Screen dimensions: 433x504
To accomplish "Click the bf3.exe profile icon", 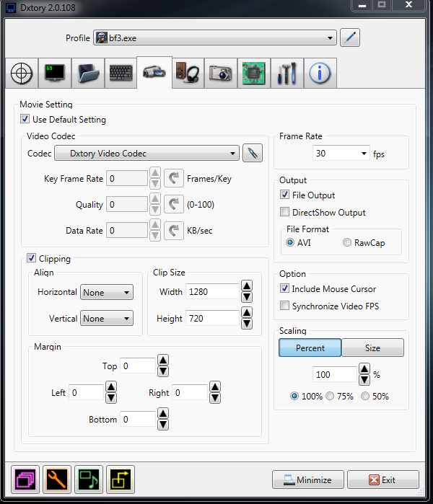I will pyautogui.click(x=102, y=37).
